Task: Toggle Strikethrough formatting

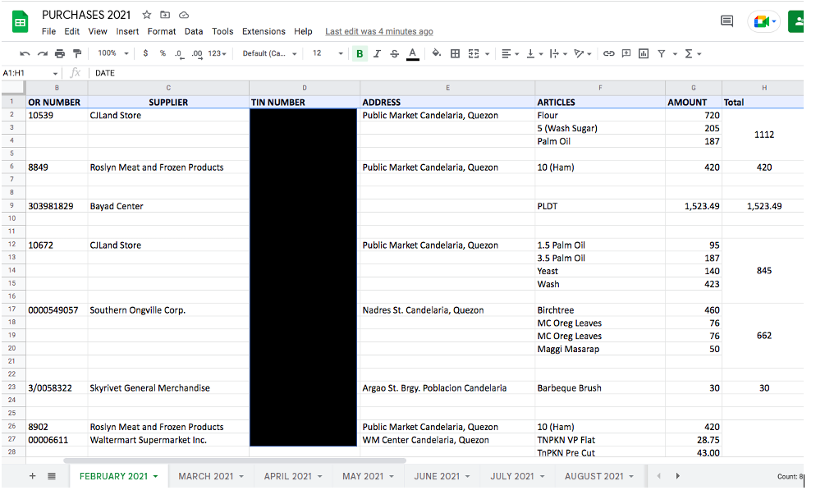Action: click(395, 53)
